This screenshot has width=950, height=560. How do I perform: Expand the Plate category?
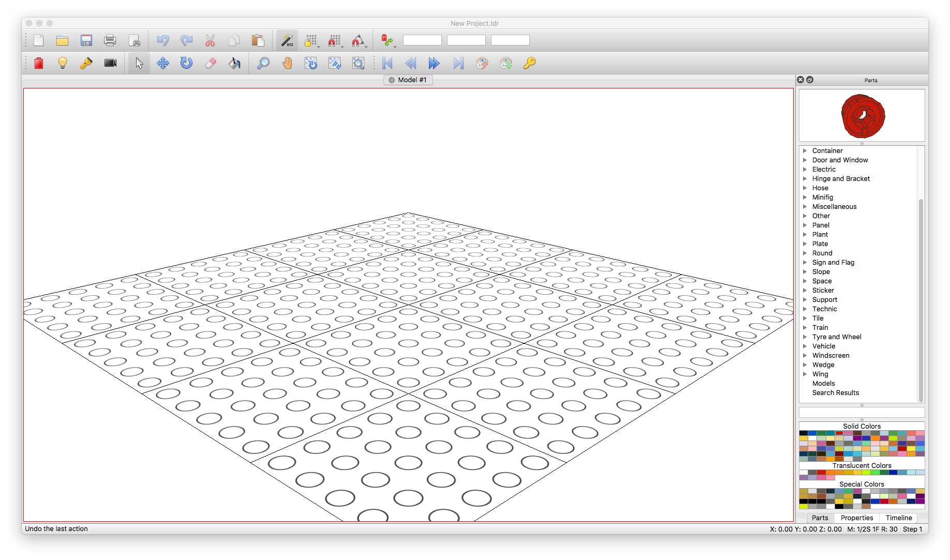pyautogui.click(x=805, y=244)
